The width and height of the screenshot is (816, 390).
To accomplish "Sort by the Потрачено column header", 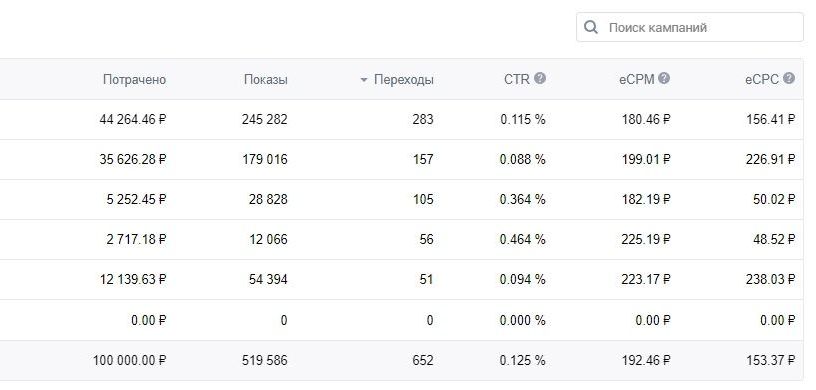I will [134, 80].
